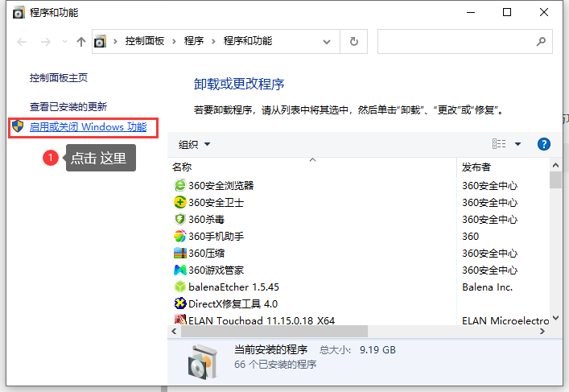Go to 程序 in the breadcrumb
569x392 pixels.
click(x=194, y=41)
